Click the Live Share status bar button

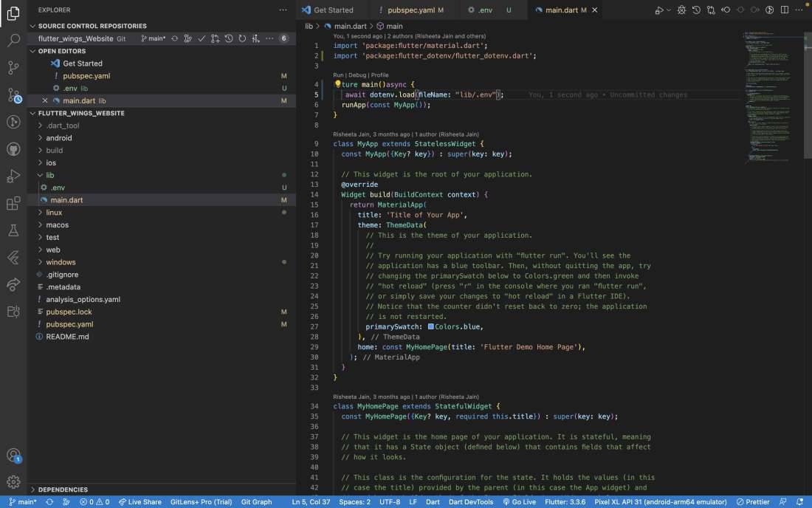[140, 502]
